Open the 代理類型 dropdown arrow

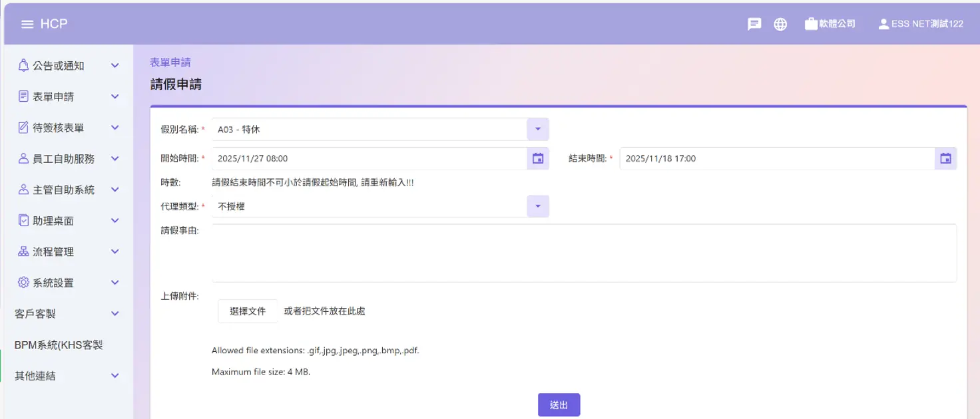coord(538,206)
